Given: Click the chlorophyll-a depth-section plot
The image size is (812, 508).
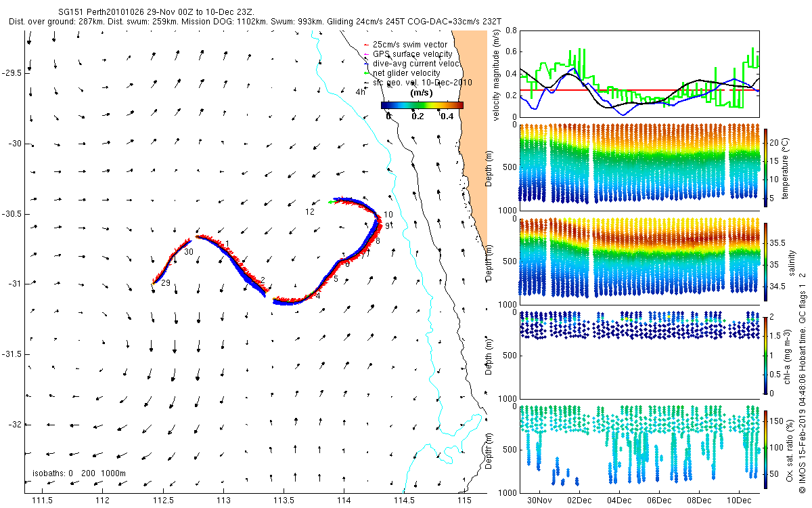Looking at the screenshot, I should 639,355.
